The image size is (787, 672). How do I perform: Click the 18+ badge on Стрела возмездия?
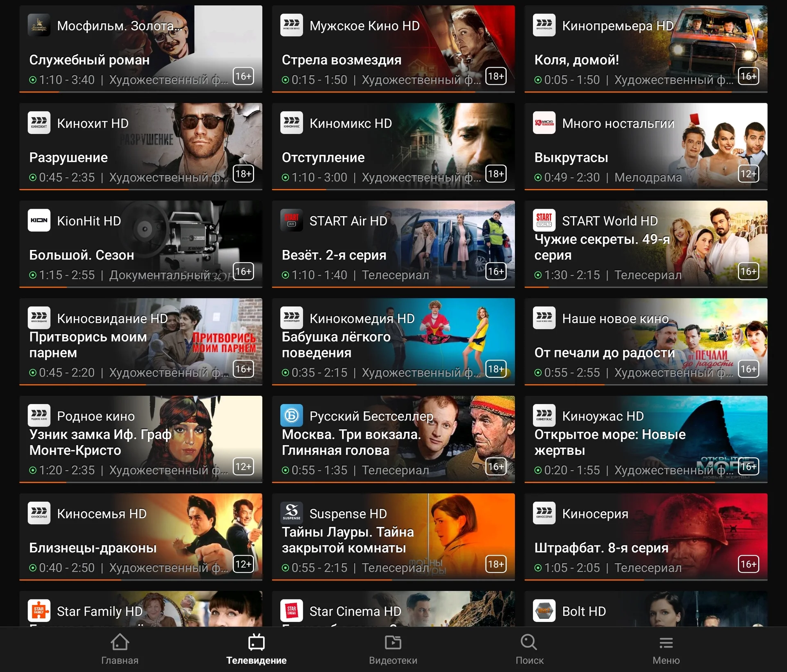pyautogui.click(x=496, y=76)
